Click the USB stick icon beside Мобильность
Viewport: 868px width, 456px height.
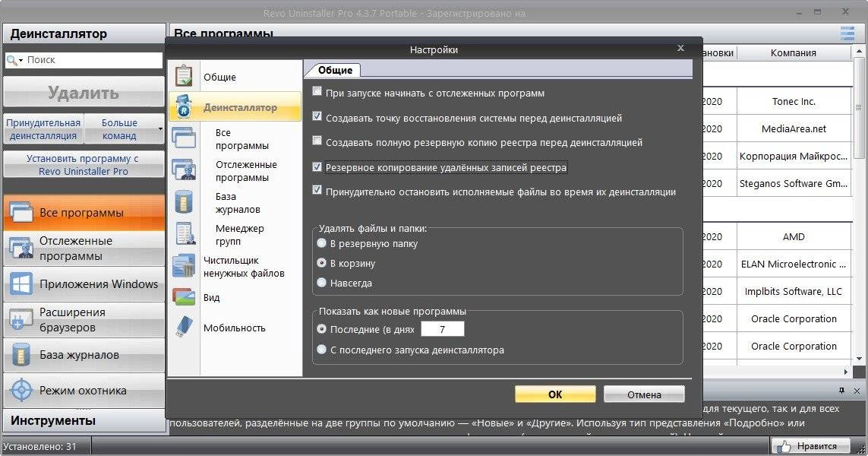(184, 327)
